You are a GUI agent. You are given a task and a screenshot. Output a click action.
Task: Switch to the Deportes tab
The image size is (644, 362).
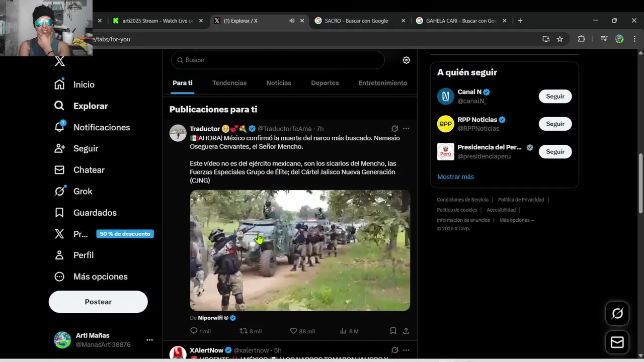click(x=325, y=83)
